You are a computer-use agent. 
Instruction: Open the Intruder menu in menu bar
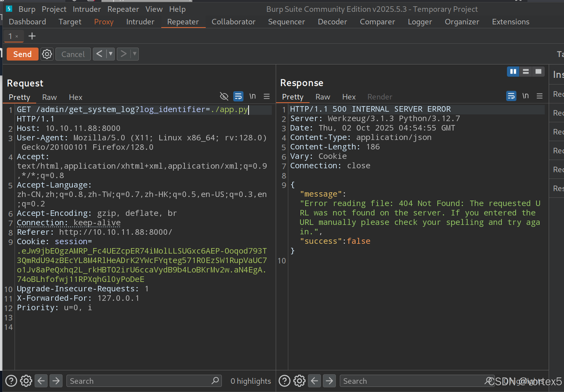[x=87, y=9]
